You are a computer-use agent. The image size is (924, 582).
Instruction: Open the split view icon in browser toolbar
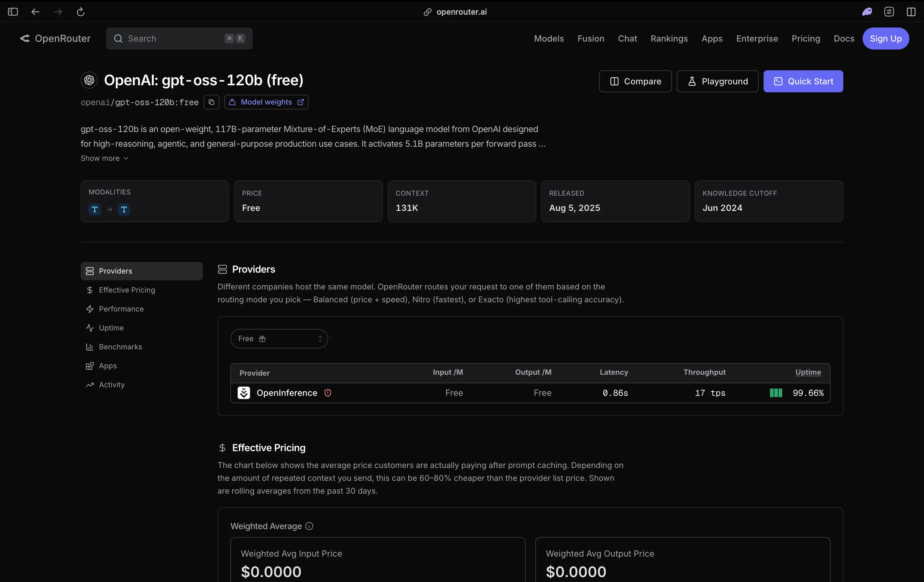[x=911, y=12]
